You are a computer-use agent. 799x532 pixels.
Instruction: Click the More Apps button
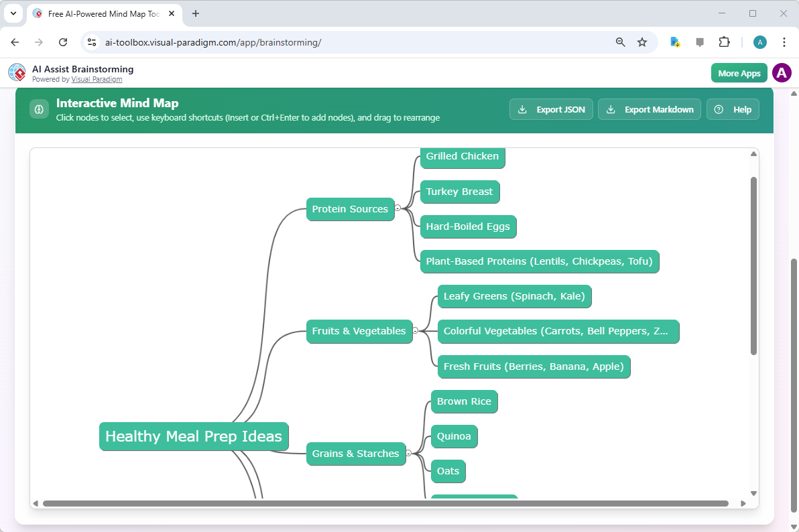(x=739, y=72)
